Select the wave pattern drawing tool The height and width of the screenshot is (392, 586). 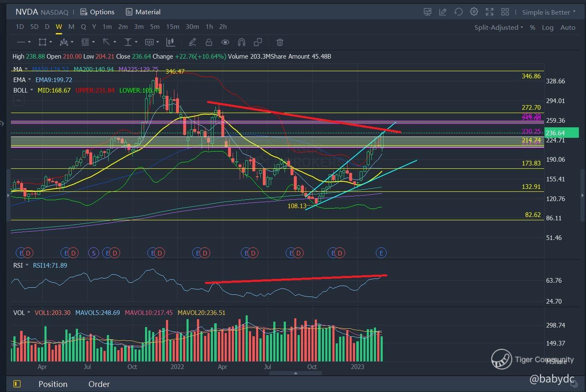tap(64, 42)
